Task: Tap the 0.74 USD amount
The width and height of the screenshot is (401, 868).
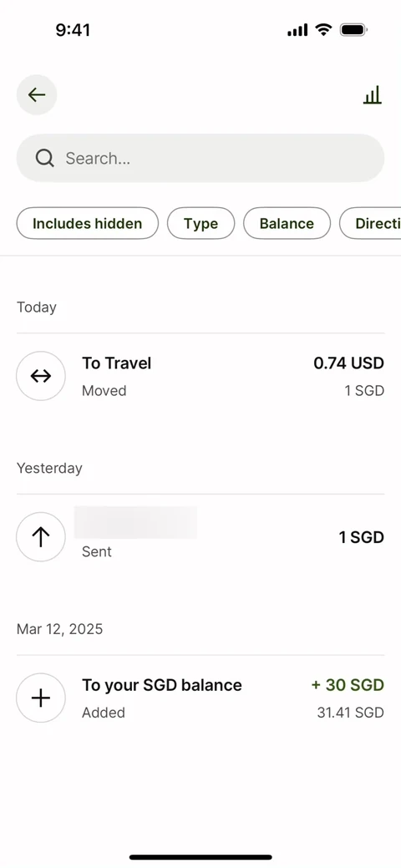Action: pyautogui.click(x=349, y=363)
